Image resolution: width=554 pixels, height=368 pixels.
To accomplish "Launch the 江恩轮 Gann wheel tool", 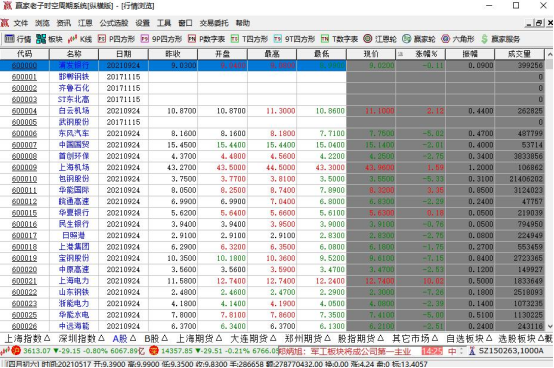I will 380,39.
